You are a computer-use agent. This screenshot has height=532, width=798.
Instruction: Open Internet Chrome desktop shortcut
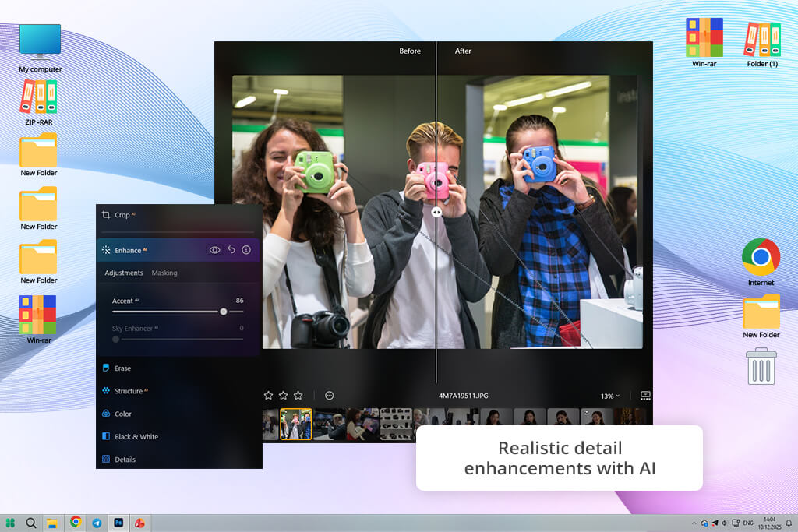[761, 262]
